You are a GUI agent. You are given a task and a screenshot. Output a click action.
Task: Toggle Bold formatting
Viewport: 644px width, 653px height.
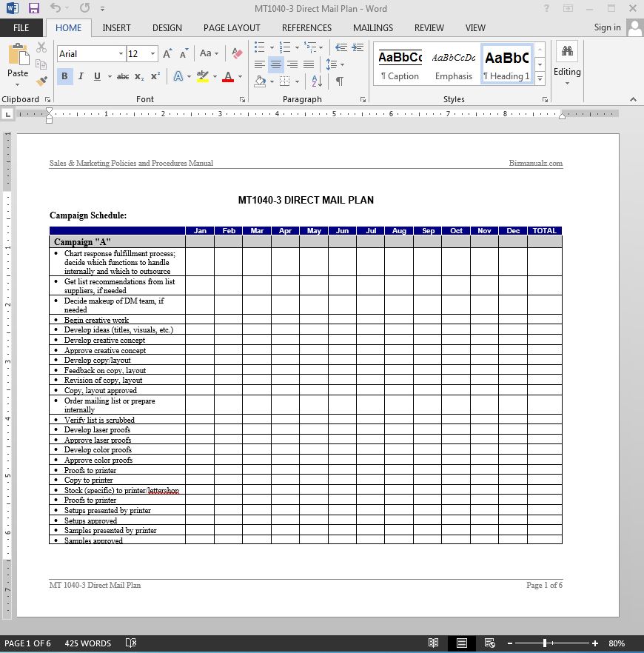64,77
